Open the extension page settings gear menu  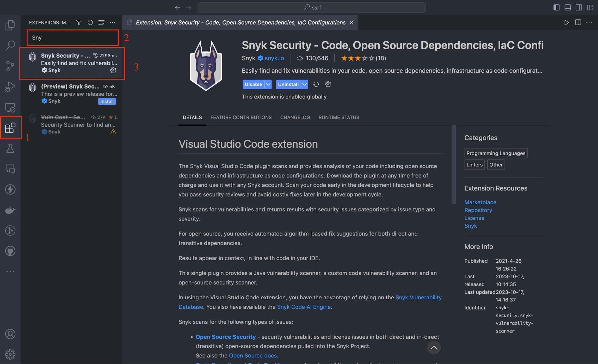point(328,84)
